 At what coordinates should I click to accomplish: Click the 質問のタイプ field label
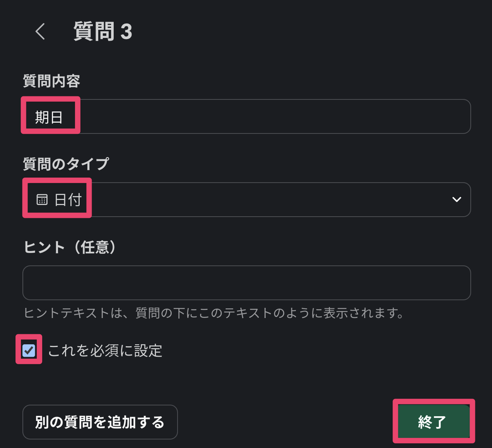pyautogui.click(x=66, y=164)
